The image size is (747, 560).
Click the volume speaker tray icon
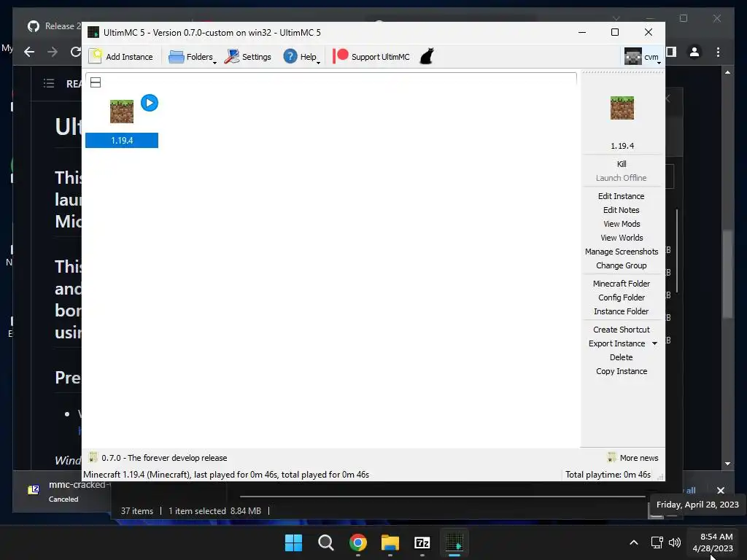(x=675, y=542)
